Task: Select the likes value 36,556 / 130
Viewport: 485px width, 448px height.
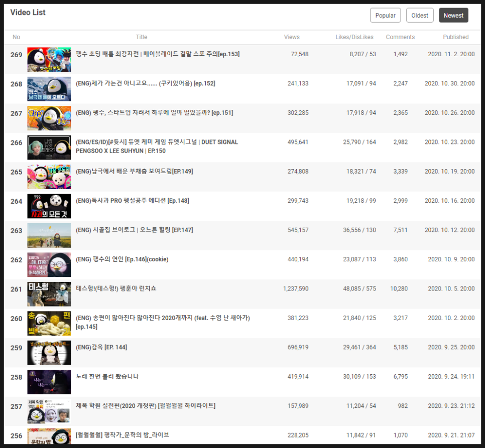Action: pyautogui.click(x=359, y=230)
